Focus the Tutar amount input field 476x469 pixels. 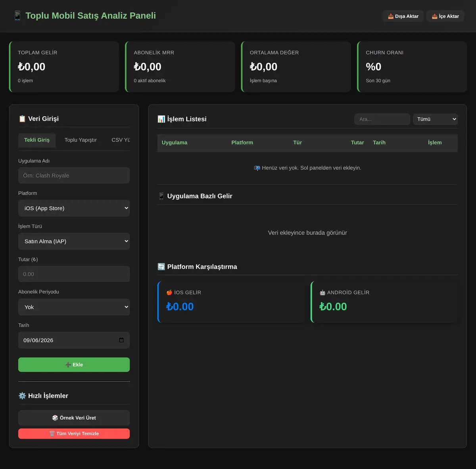pyautogui.click(x=74, y=274)
